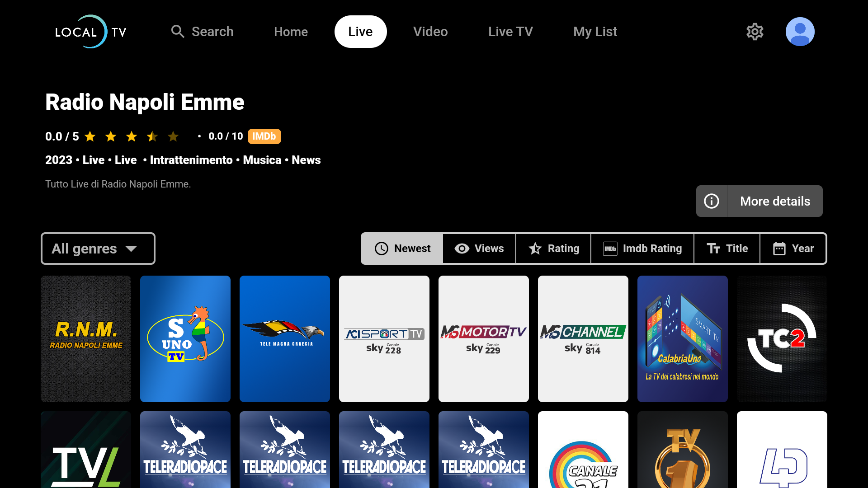
Task: Click the News genre label
Action: tap(306, 160)
